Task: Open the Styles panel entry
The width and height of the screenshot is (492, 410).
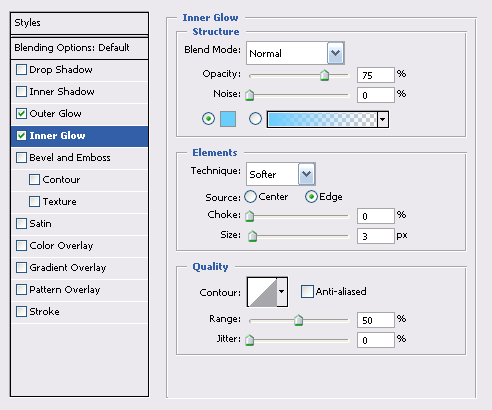Action: click(79, 23)
